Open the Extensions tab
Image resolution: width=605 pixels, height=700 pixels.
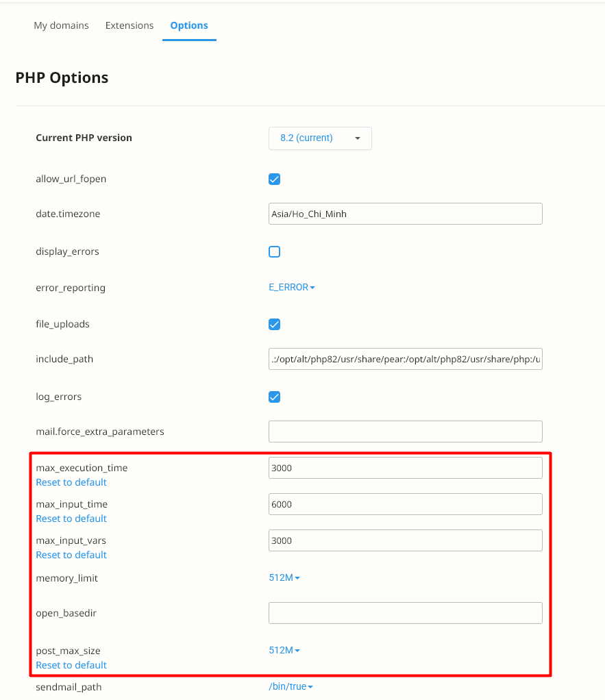[129, 25]
